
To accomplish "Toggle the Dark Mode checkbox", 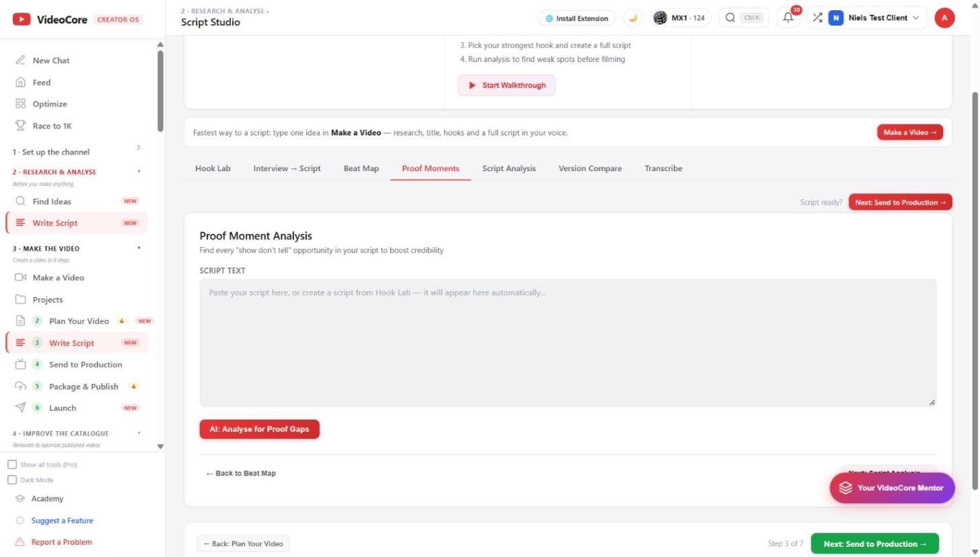I will [12, 480].
